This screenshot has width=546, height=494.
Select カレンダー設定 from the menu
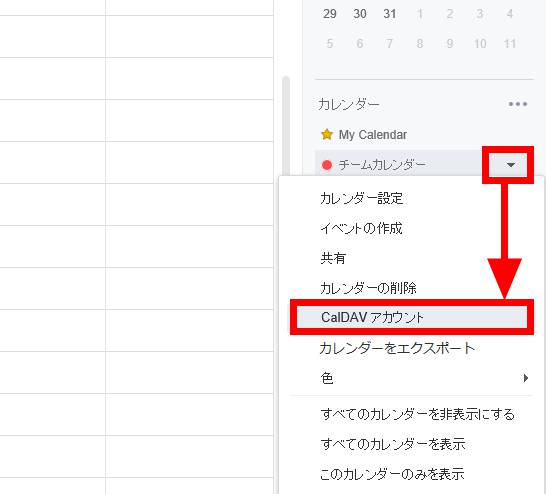pos(361,198)
